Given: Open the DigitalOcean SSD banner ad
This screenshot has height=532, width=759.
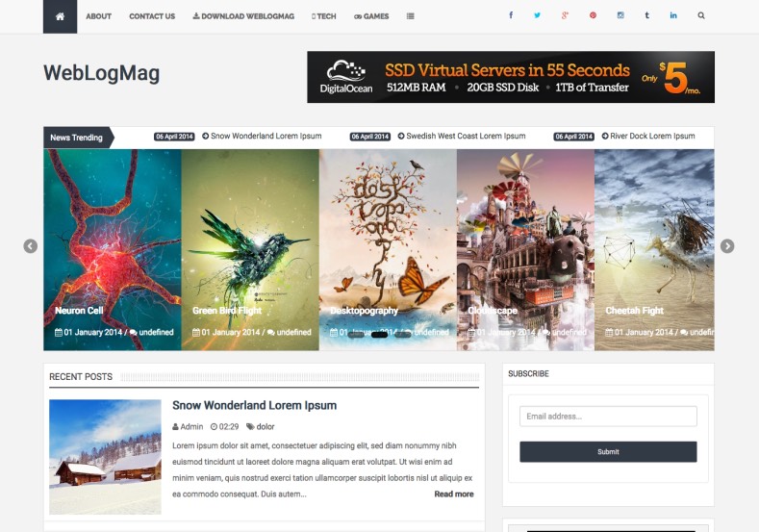Looking at the screenshot, I should click(x=511, y=77).
